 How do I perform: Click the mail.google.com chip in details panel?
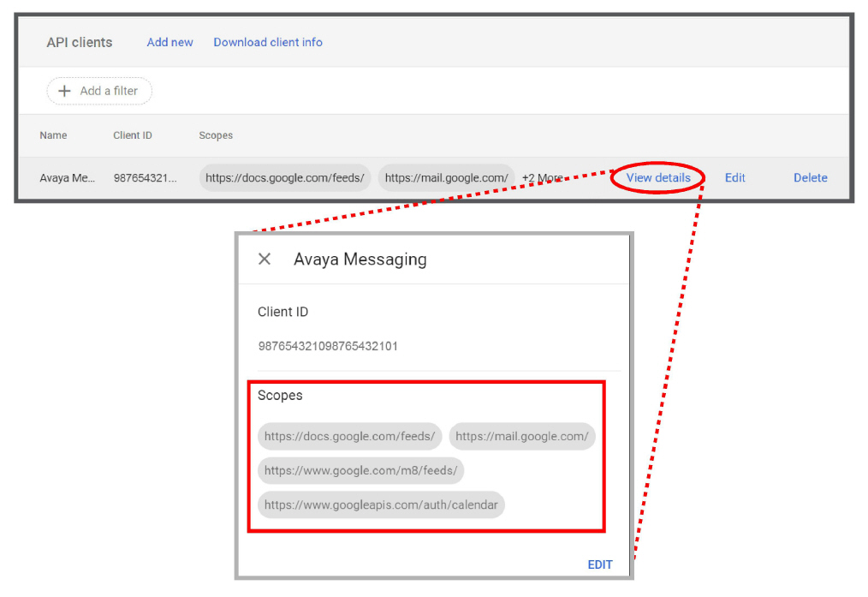point(522,436)
